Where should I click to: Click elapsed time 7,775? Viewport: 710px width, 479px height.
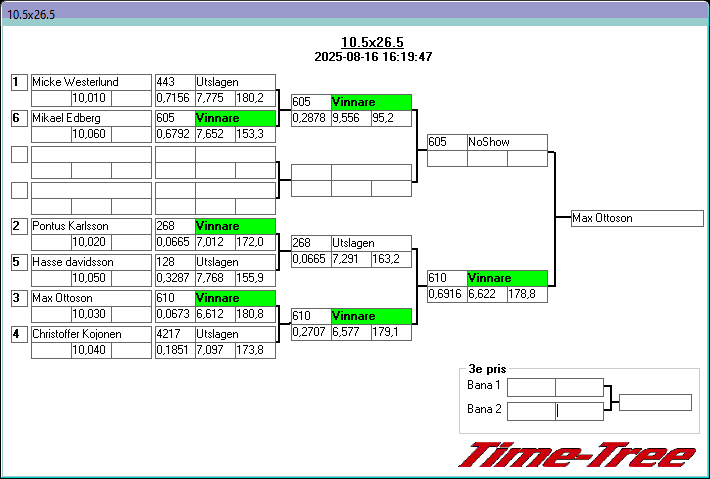(x=215, y=98)
